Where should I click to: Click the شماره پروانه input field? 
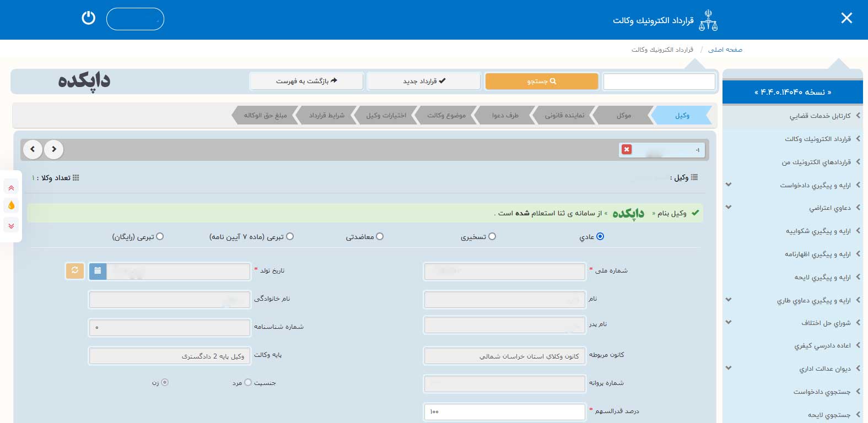point(504,383)
